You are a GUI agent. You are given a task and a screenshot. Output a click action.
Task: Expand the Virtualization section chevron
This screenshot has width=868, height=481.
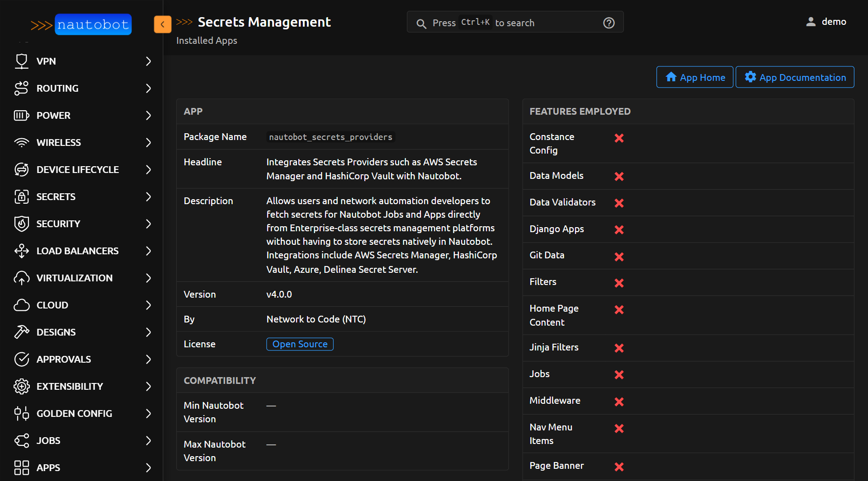[x=148, y=278]
